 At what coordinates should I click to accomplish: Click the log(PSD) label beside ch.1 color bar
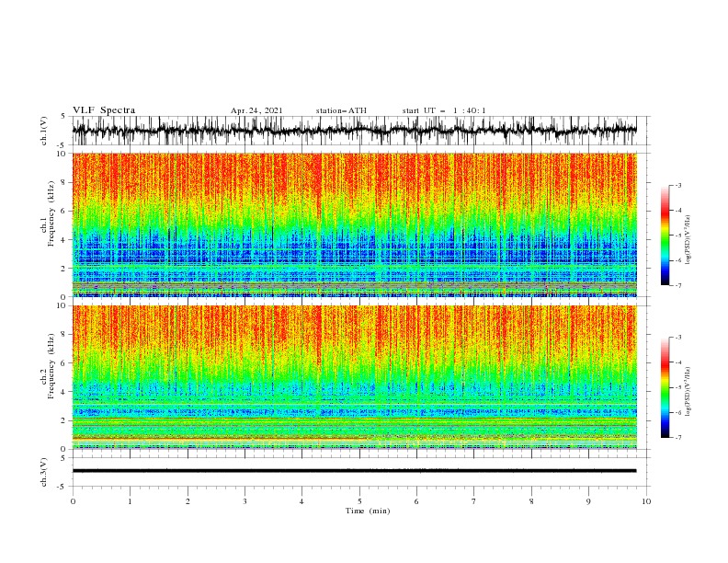688,242
